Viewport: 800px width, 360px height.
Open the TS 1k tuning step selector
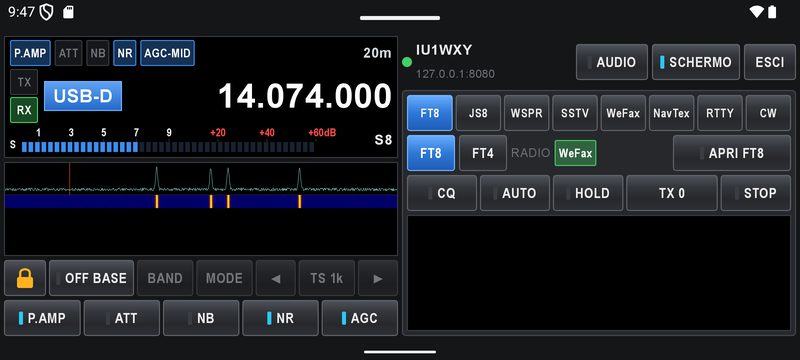tap(327, 278)
